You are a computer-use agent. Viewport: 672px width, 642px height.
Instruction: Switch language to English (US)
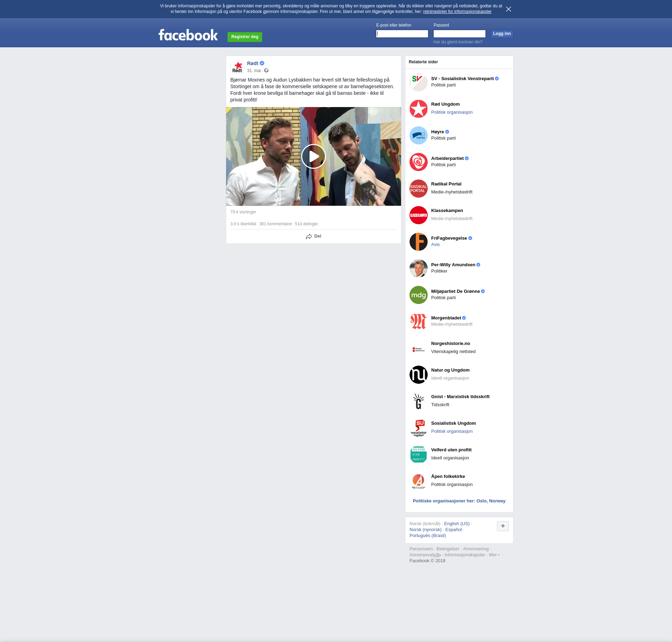pos(456,524)
